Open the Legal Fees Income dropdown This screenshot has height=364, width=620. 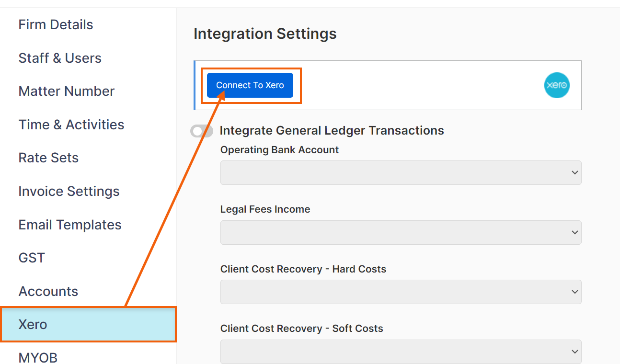pos(401,232)
